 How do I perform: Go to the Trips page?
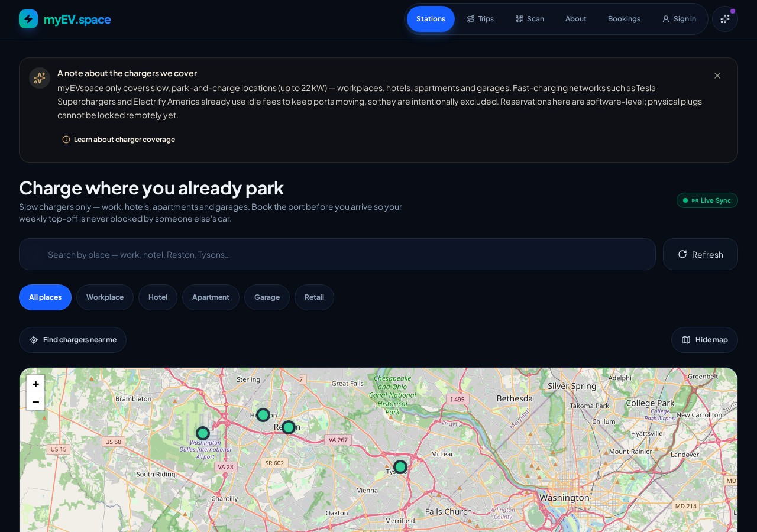pyautogui.click(x=480, y=19)
